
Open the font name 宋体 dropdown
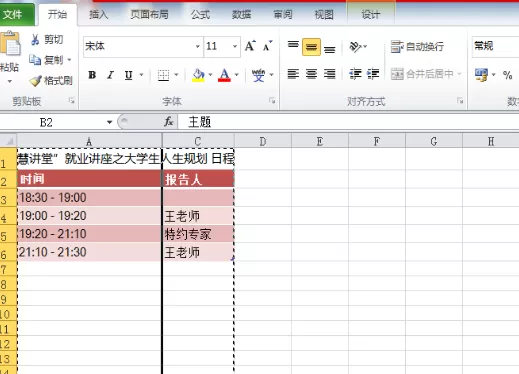[x=198, y=46]
